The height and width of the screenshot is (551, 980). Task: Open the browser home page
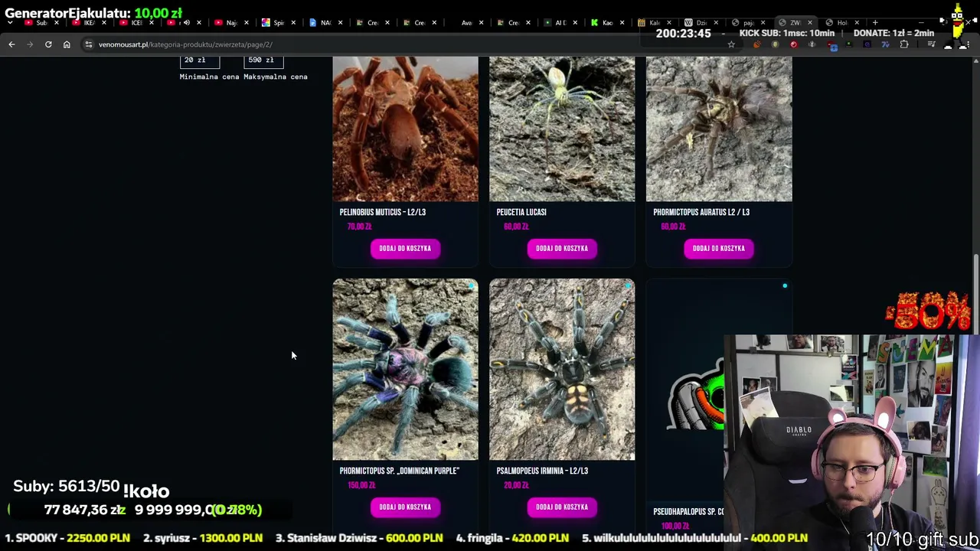tap(67, 44)
